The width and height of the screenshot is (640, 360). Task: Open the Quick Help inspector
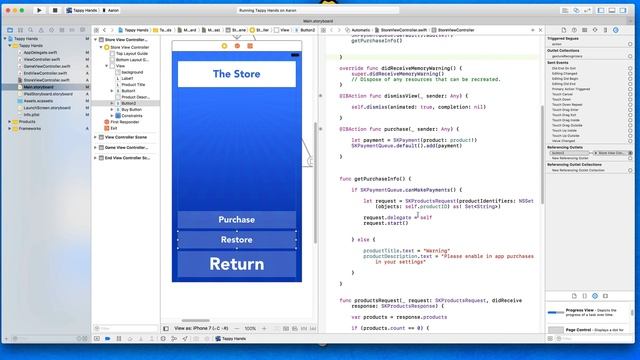click(x=574, y=30)
